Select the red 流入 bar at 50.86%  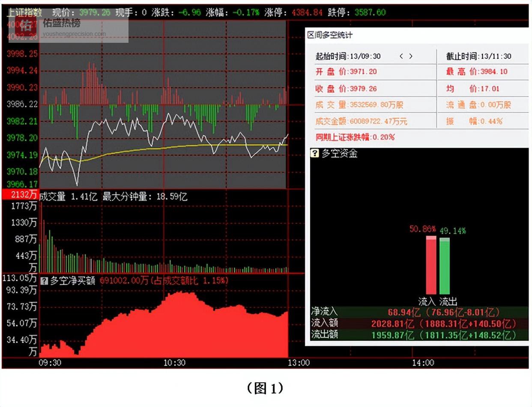tap(431, 265)
